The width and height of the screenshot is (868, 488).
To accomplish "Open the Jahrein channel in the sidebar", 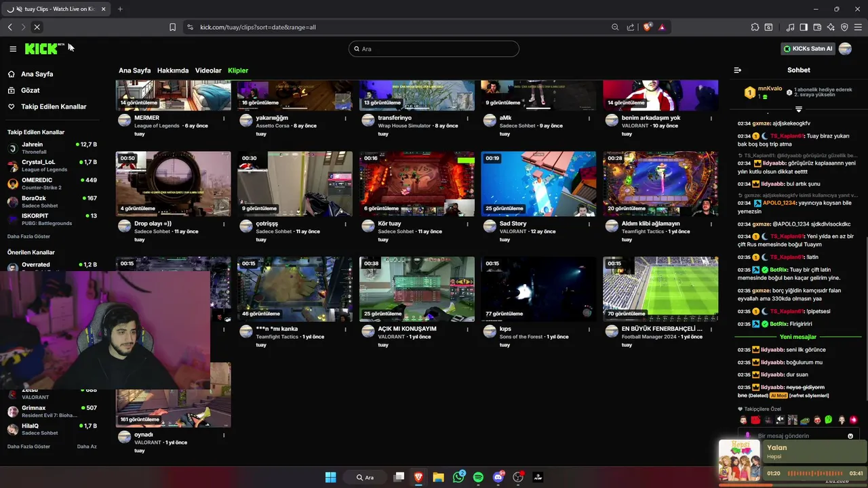I will 52,148.
